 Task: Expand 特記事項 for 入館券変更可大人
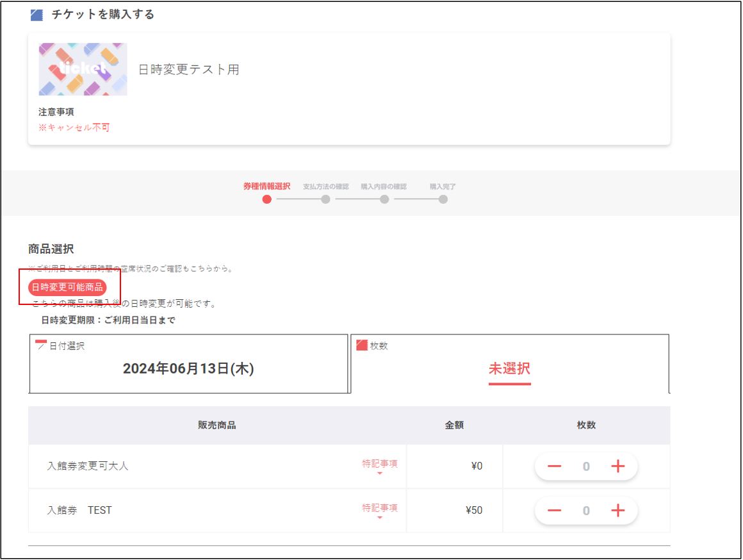(x=379, y=466)
